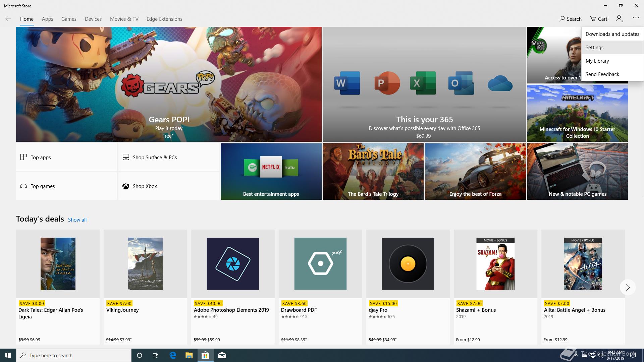Open File Explorer from the taskbar

pos(189,355)
